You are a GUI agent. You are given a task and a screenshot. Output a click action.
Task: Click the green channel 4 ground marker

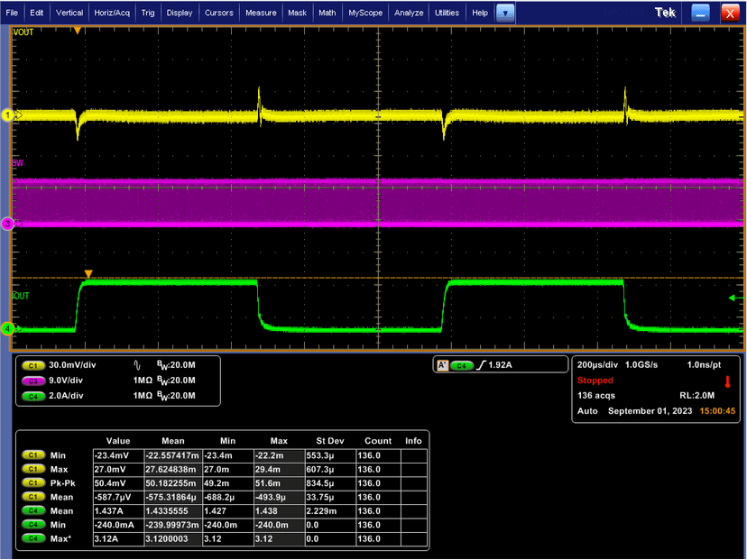click(8, 330)
